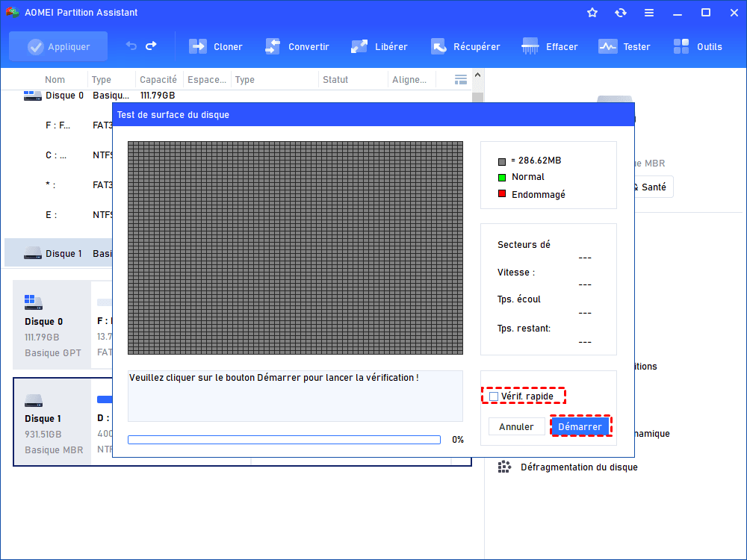
Task: Click the Annuler button
Action: point(516,427)
